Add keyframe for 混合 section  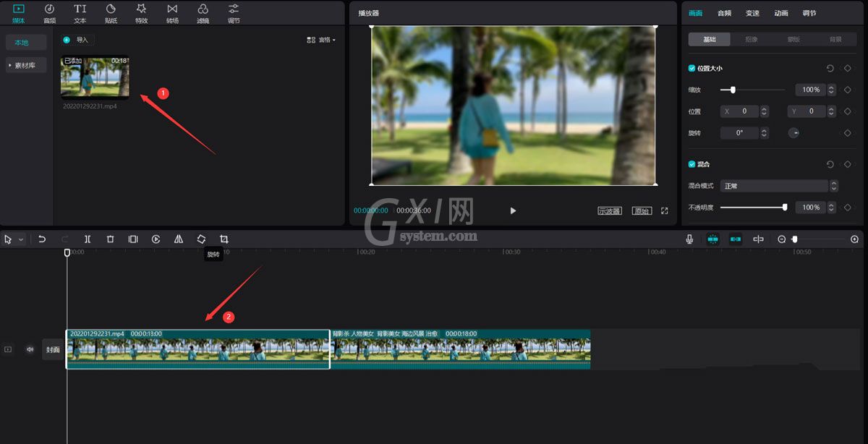(x=848, y=164)
